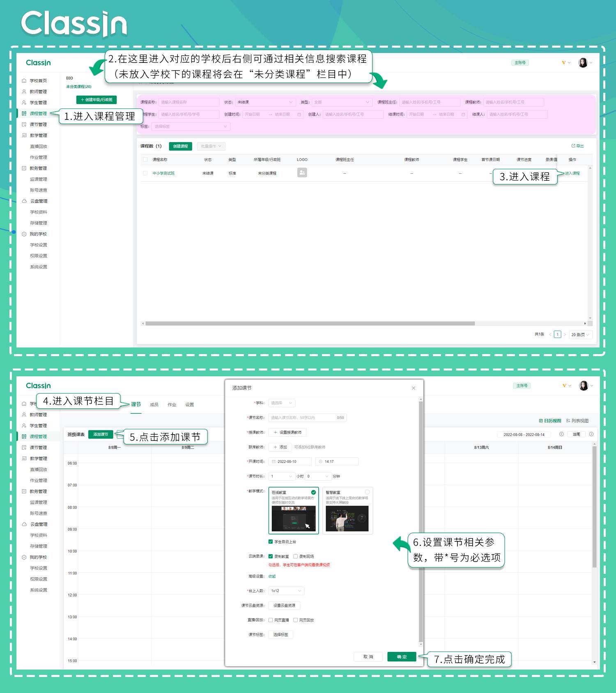Uncheck 录制教室 checkbox
Screen dimensions: 616x693
(x=271, y=556)
